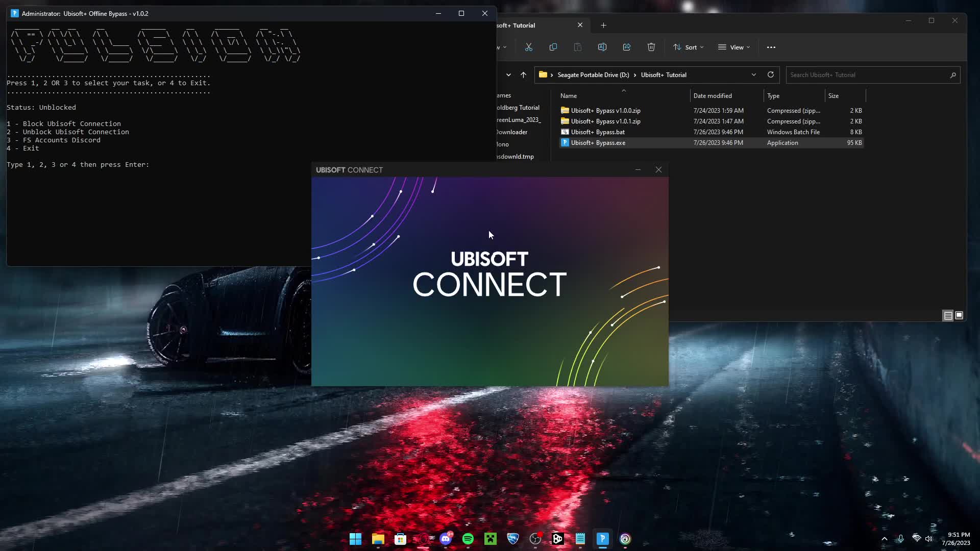This screenshot has height=551, width=980.
Task: Show hidden system tray icons
Action: pyautogui.click(x=885, y=539)
